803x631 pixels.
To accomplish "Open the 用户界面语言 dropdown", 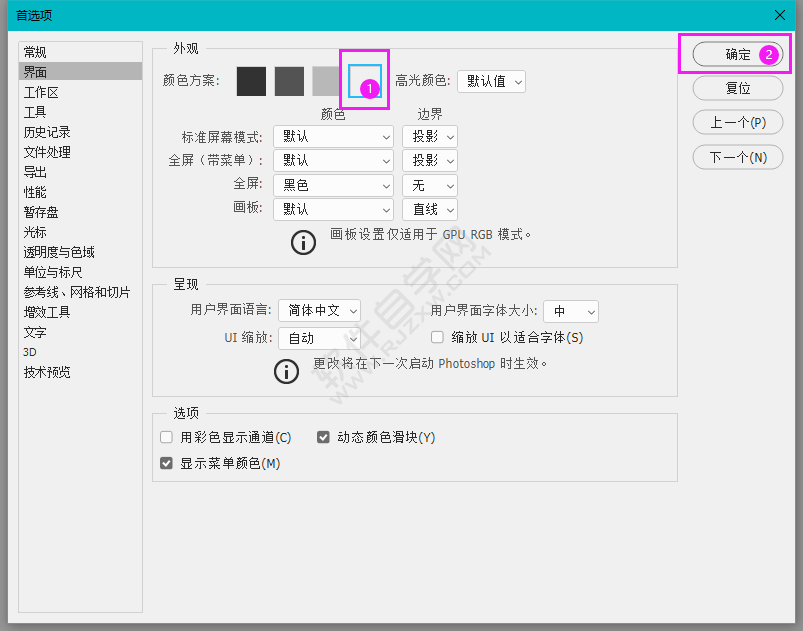I will click(319, 310).
